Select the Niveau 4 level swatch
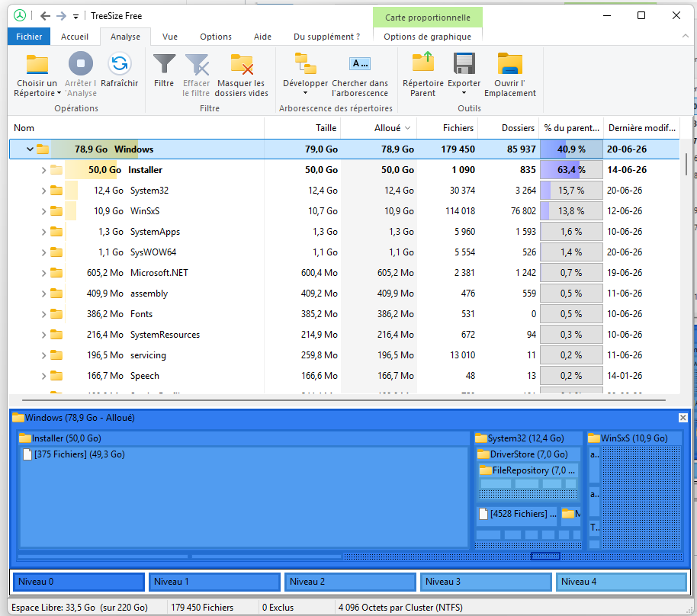 (x=621, y=582)
